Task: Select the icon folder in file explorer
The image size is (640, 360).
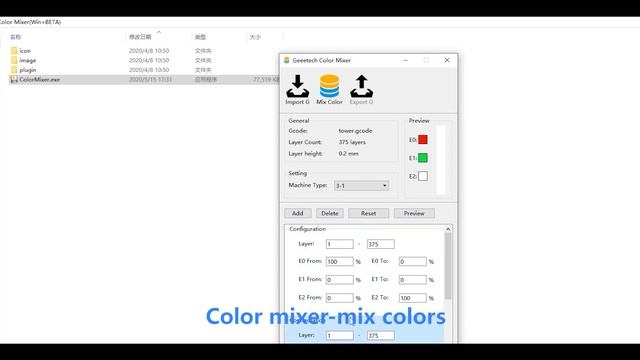Action: [14, 51]
